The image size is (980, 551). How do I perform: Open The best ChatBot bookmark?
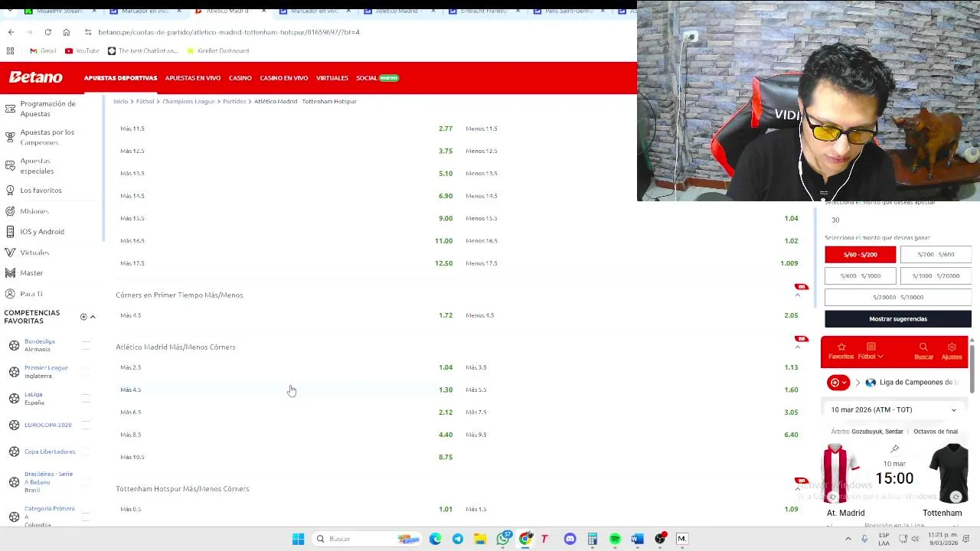click(142, 51)
